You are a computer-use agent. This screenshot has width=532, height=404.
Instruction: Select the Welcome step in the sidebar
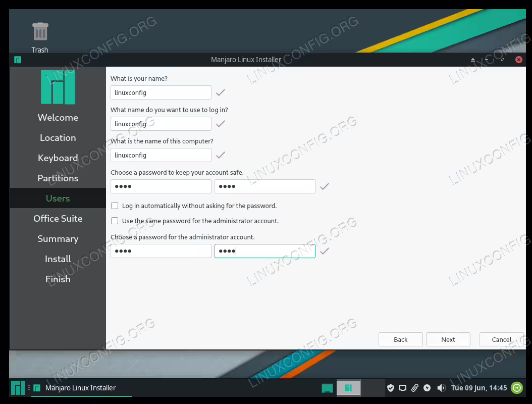click(58, 118)
